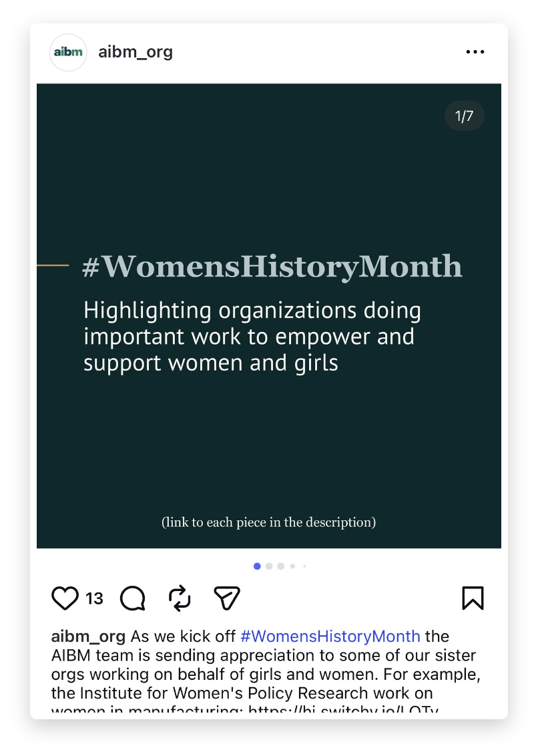Viewport: 538px width, 756px height.
Task: Open the #WomensHistoryMonth slide image
Action: [x=269, y=316]
